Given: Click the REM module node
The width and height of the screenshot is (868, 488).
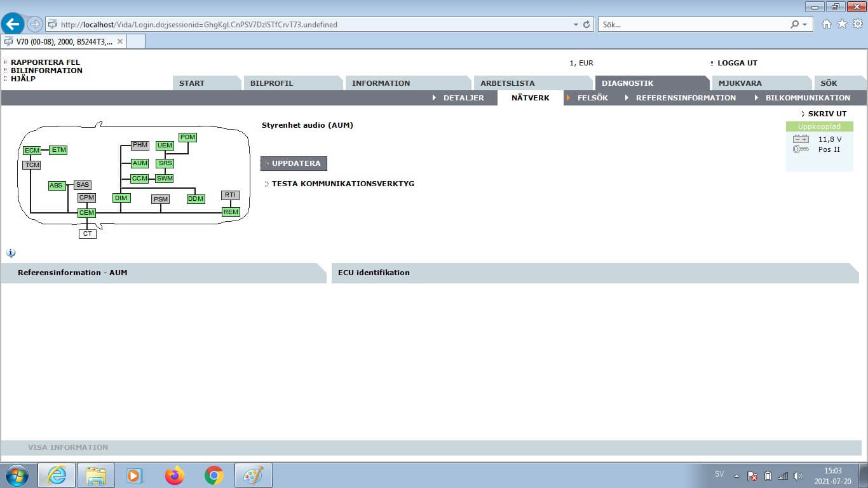Looking at the screenshot, I should pos(231,212).
